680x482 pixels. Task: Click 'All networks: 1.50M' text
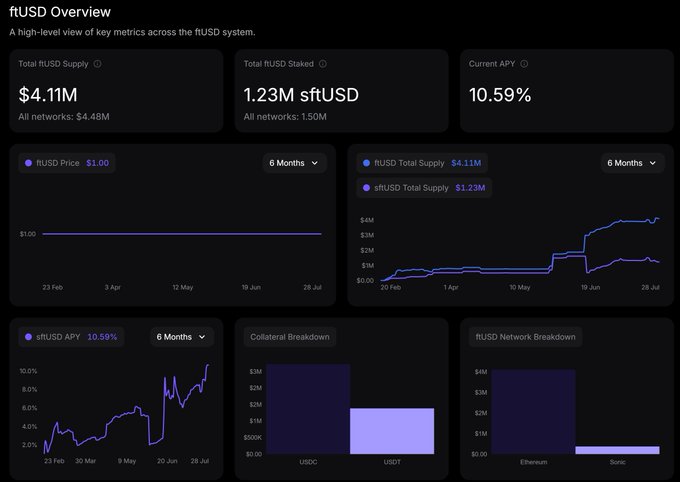tap(285, 117)
